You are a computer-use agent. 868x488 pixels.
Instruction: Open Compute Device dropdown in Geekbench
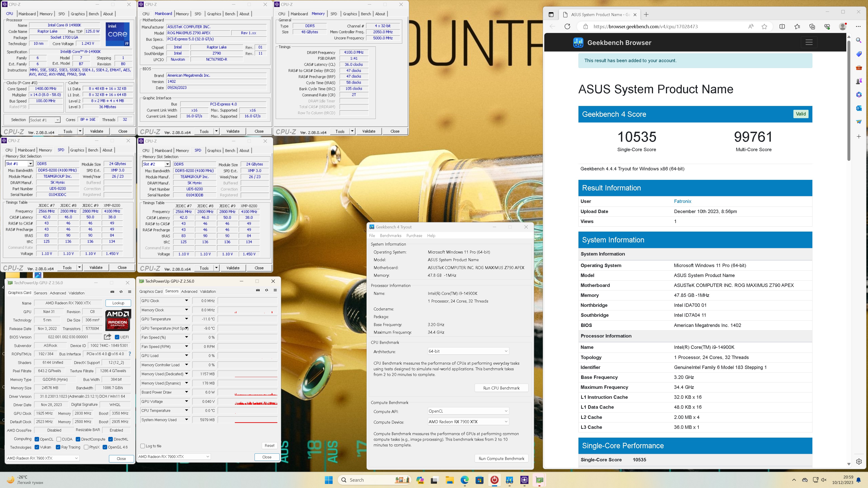tap(468, 422)
